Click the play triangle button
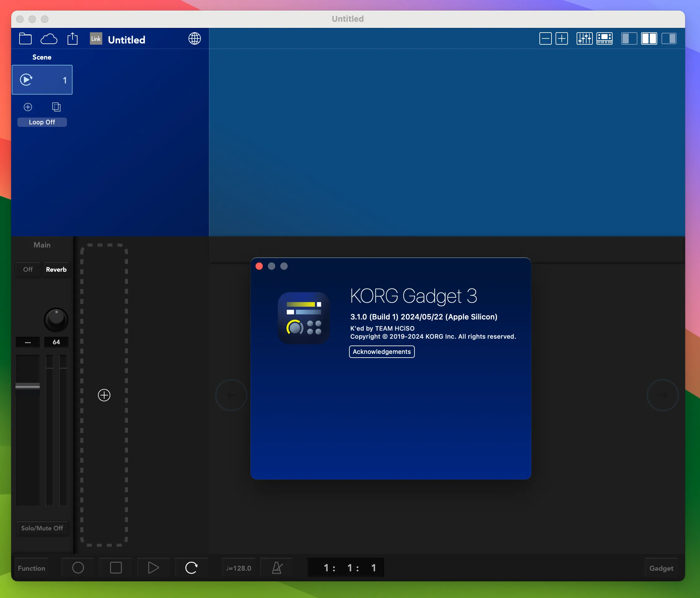The width and height of the screenshot is (700, 598). click(153, 568)
